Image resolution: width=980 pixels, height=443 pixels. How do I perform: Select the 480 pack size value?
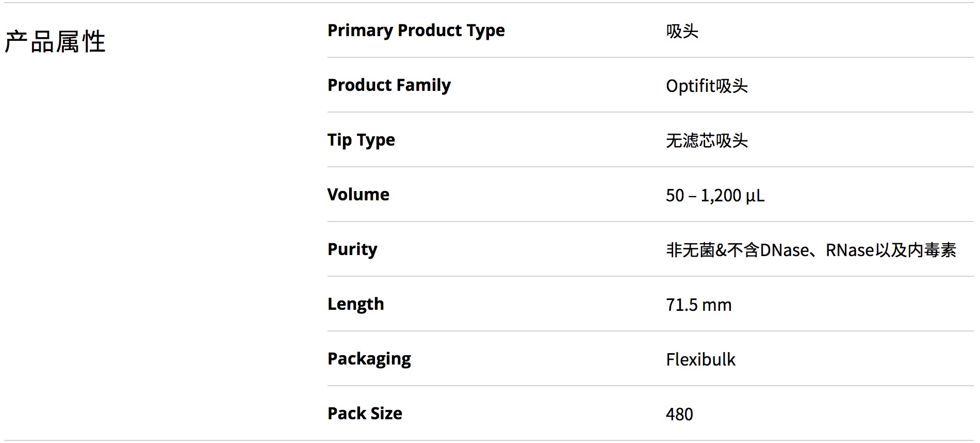(679, 414)
